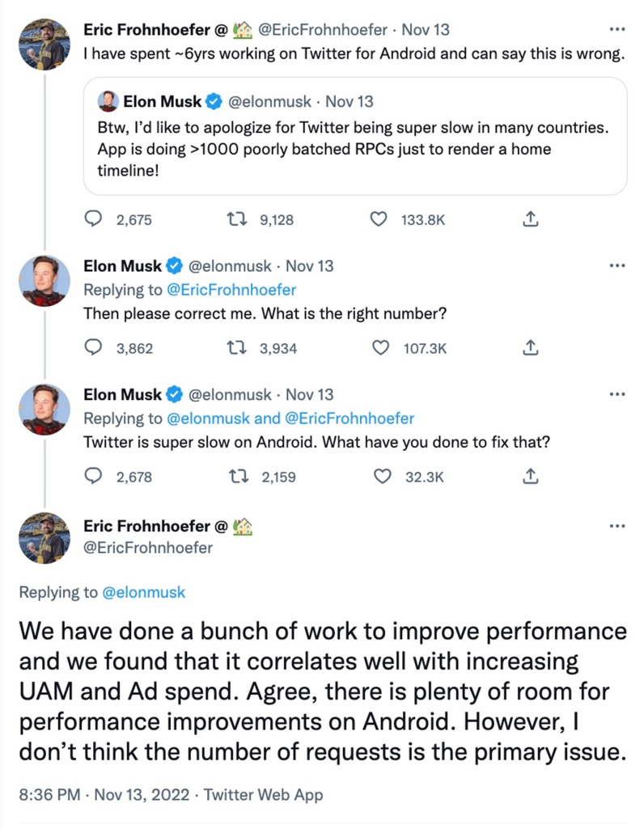Like the tweet with 107.3K likes
Screen dimensions: 644x829
381,348
